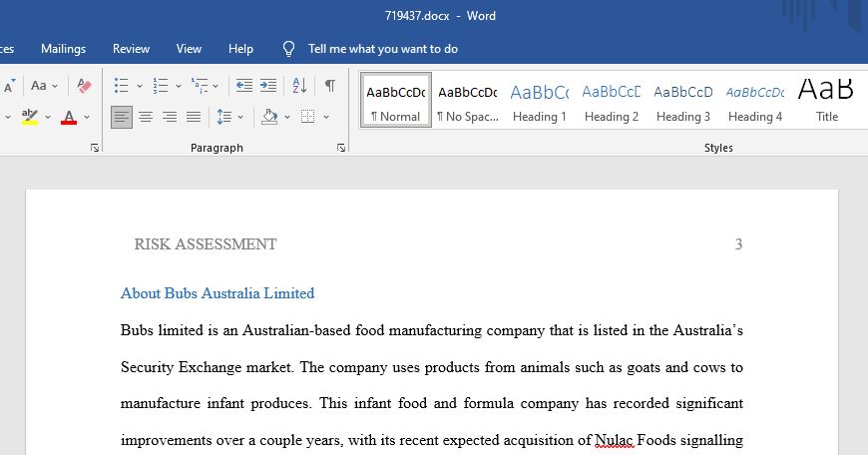Expand the bullet library dropdown arrow
Viewport: 868px width, 455px height.
[139, 86]
